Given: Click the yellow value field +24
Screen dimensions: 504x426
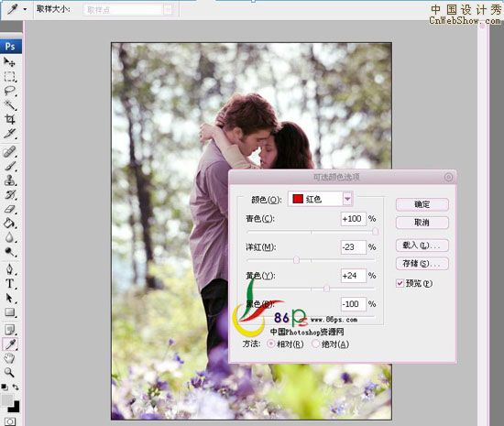Looking at the screenshot, I should [x=353, y=276].
